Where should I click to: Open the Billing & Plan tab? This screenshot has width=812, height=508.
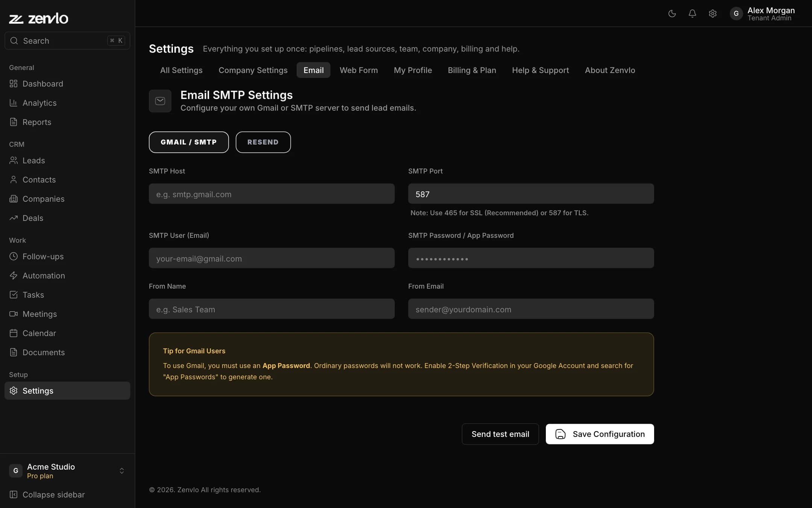(x=472, y=70)
